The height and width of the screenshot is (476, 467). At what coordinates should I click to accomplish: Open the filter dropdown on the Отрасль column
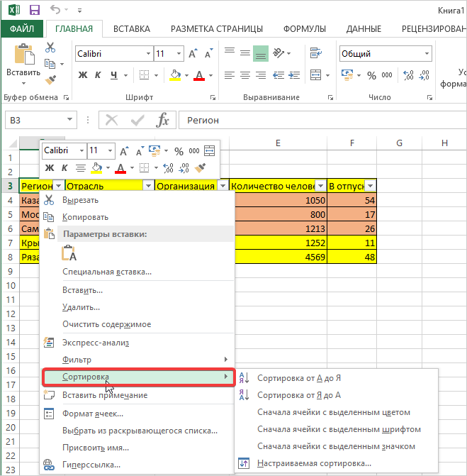[147, 186]
